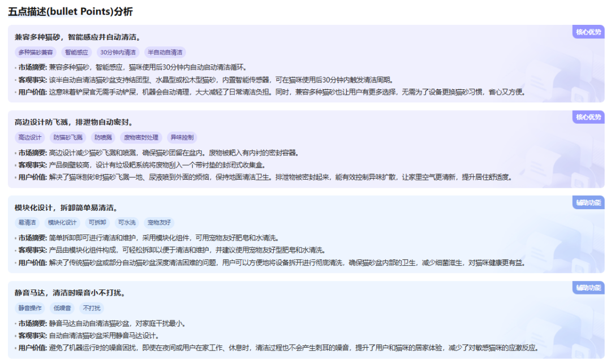Select the 低噪音 tag
This screenshot has width=611, height=364.
62,308
